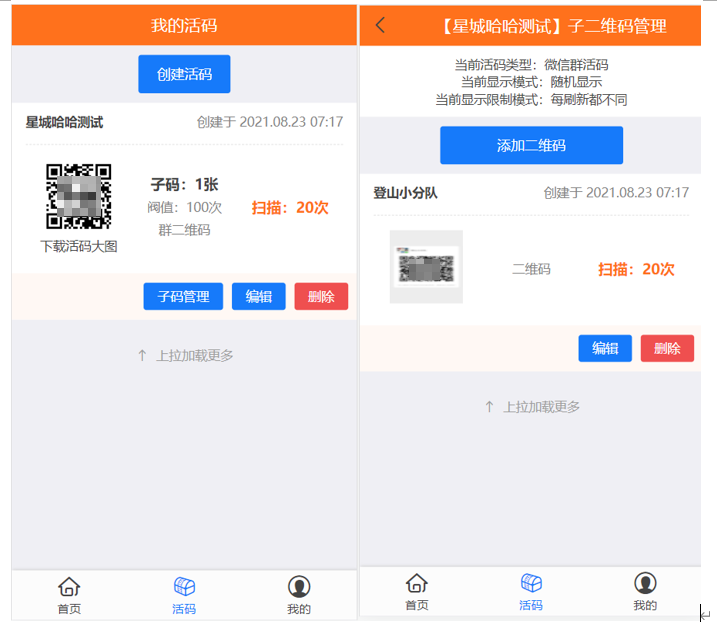
Task: Click the 我的活码 header title
Action: [x=184, y=26]
